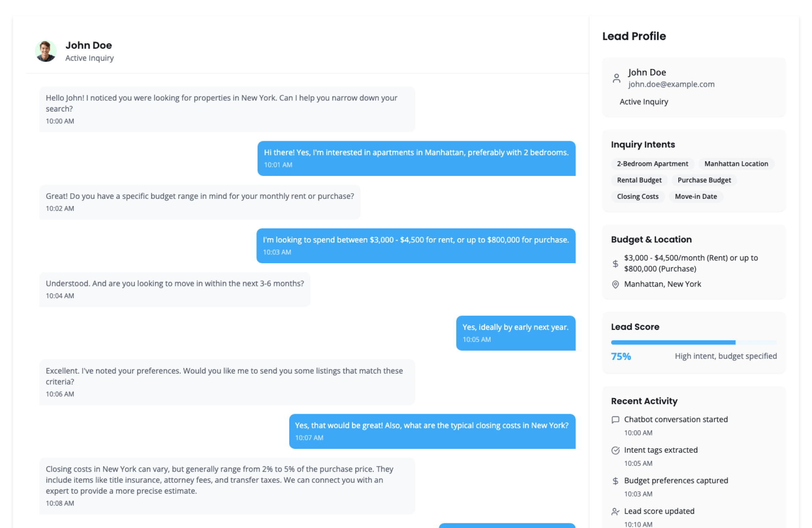Click the dollar icon for budget preferences captured
Viewport: 812px width, 528px height.
(615, 481)
